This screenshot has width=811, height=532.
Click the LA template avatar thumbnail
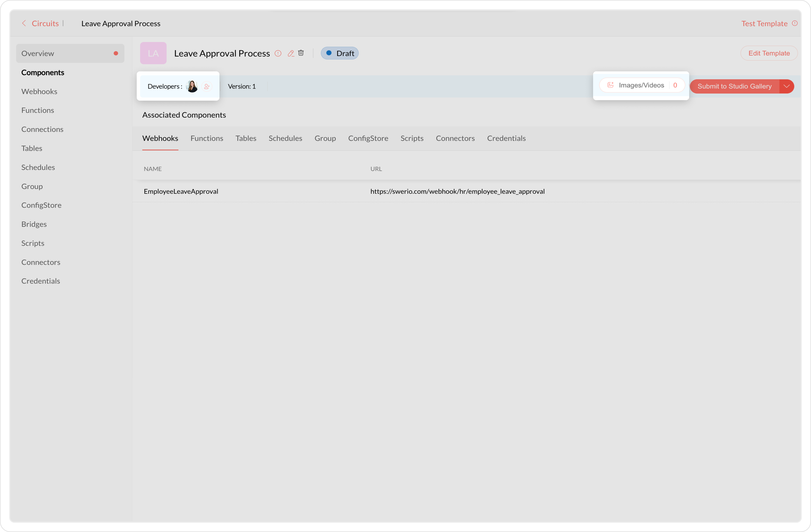coord(153,53)
